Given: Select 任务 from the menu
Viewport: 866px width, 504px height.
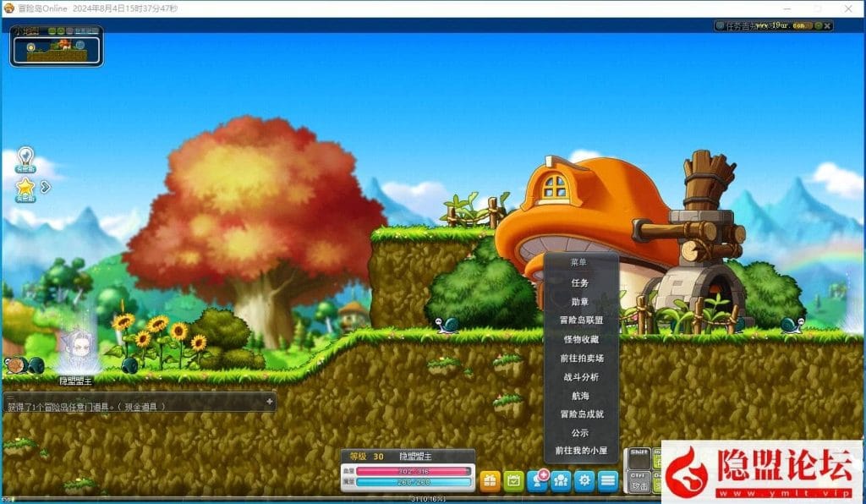Looking at the screenshot, I should pos(580,282).
